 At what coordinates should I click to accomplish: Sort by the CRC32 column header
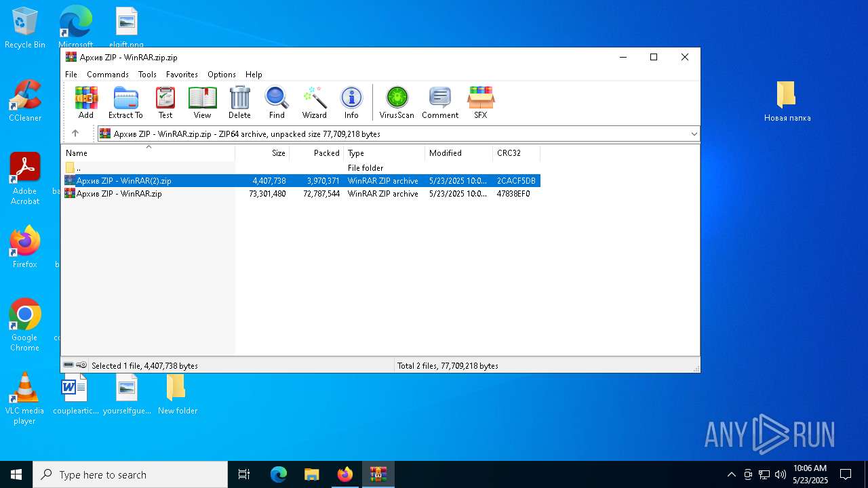(517, 153)
